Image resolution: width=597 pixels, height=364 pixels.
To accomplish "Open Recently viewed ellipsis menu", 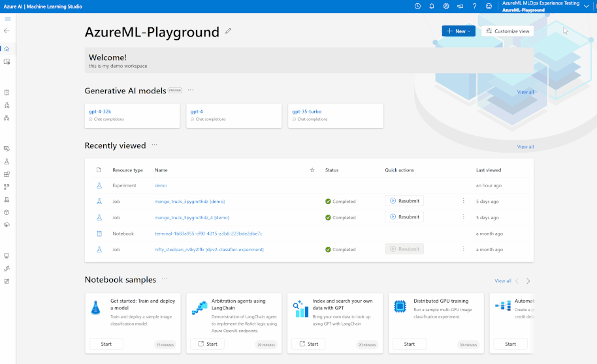I will coord(155,145).
